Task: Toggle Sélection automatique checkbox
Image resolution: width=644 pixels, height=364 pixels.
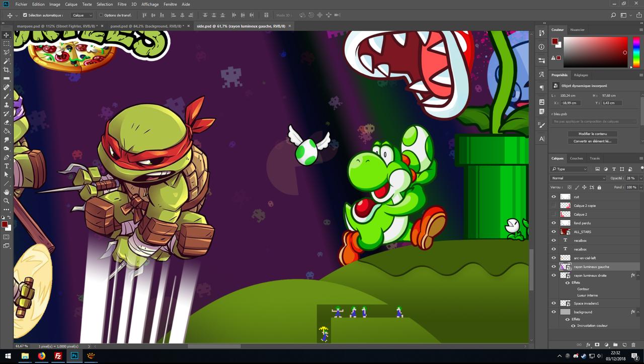Action: (25, 15)
